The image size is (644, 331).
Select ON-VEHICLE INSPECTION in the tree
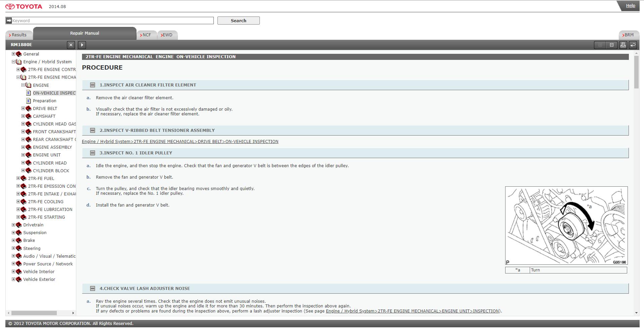(54, 93)
